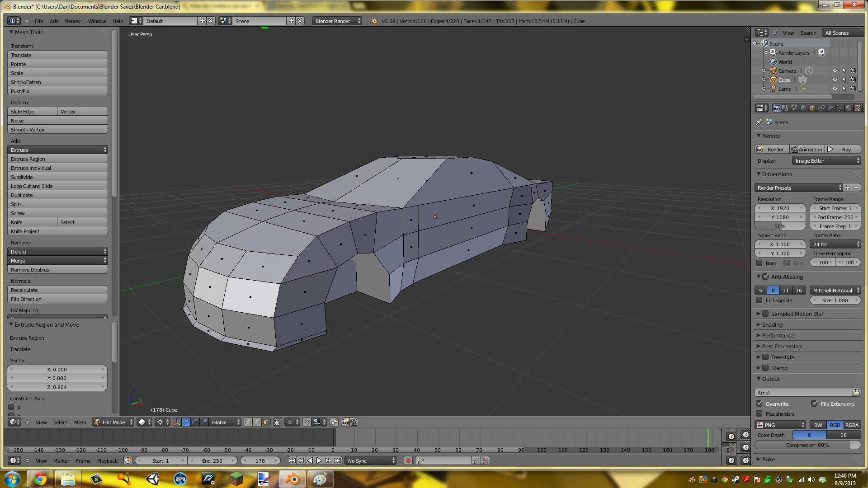Viewport: 868px width, 488px height.
Task: Click the Compression 90% slider
Action: point(807,445)
